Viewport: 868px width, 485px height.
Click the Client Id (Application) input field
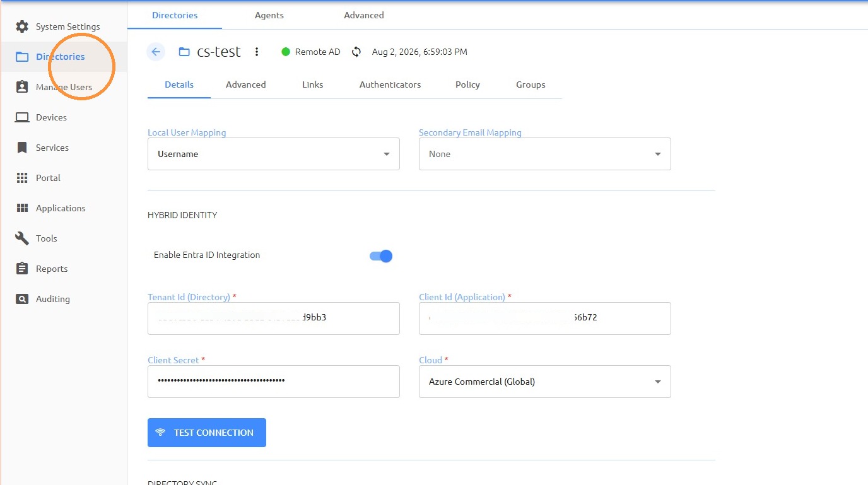(545, 318)
